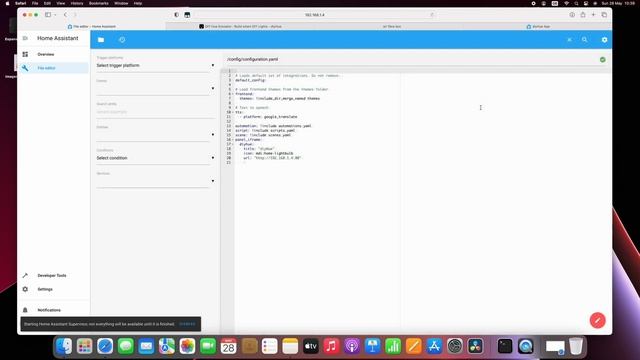Reload the page in address bar
Viewport: 640px width, 360px height.
(x=431, y=15)
